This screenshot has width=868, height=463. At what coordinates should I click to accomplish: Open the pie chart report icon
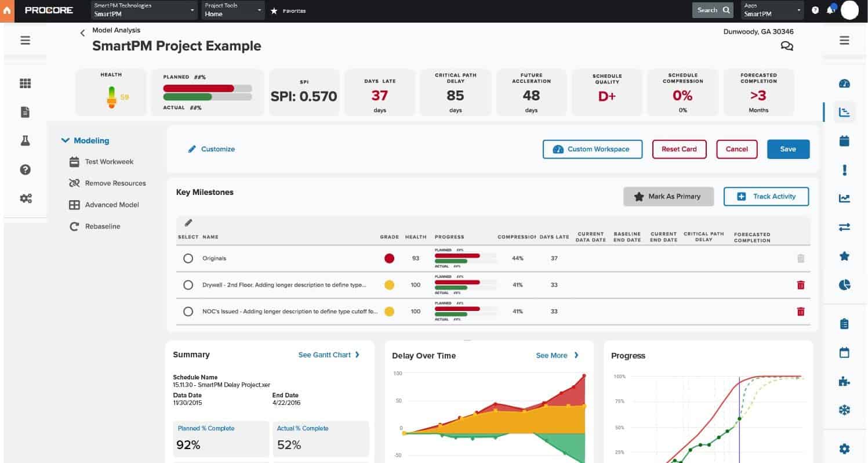pos(845,285)
